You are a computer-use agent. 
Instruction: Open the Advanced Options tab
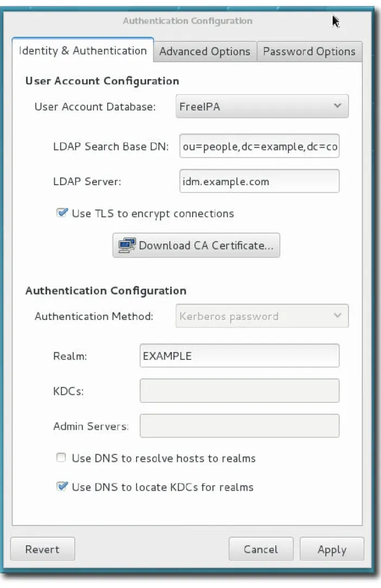(x=205, y=51)
